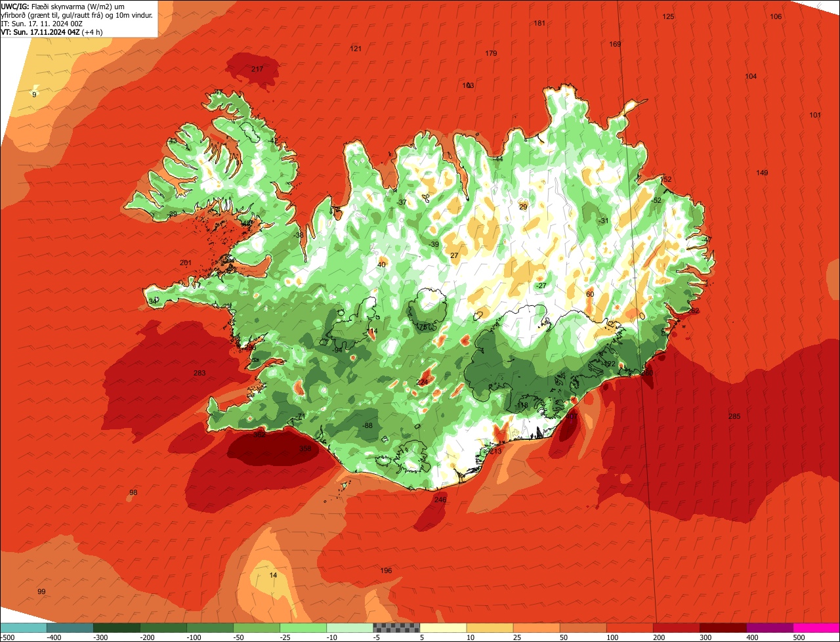Click the flux value 9 in the yellow area
The height and width of the screenshot is (642, 840).
point(34,95)
